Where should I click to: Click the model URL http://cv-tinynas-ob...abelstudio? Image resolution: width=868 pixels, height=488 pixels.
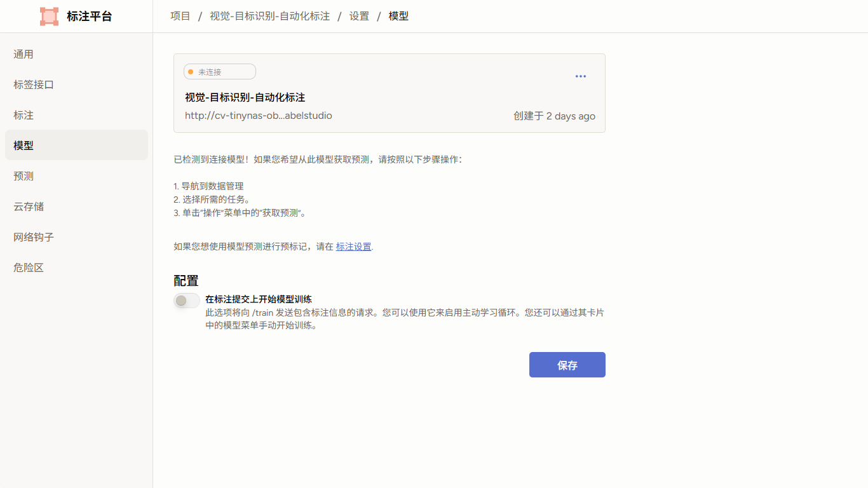point(259,116)
